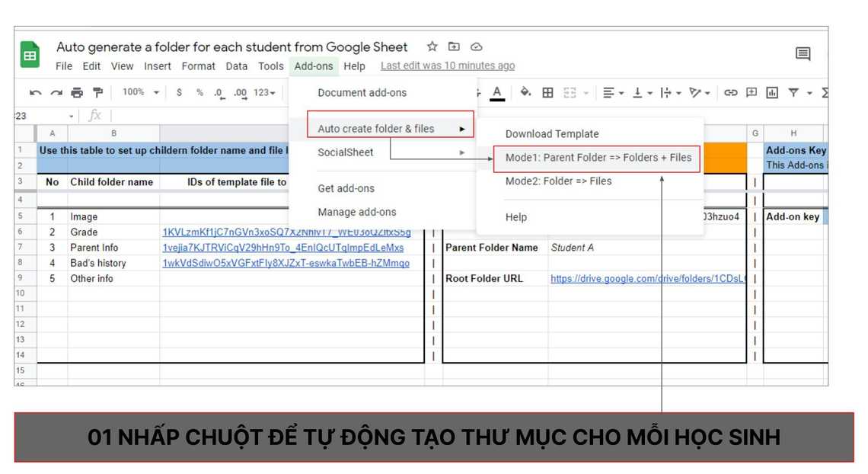Open the fill color picker
Screen dimensions: 868x474
click(x=525, y=93)
